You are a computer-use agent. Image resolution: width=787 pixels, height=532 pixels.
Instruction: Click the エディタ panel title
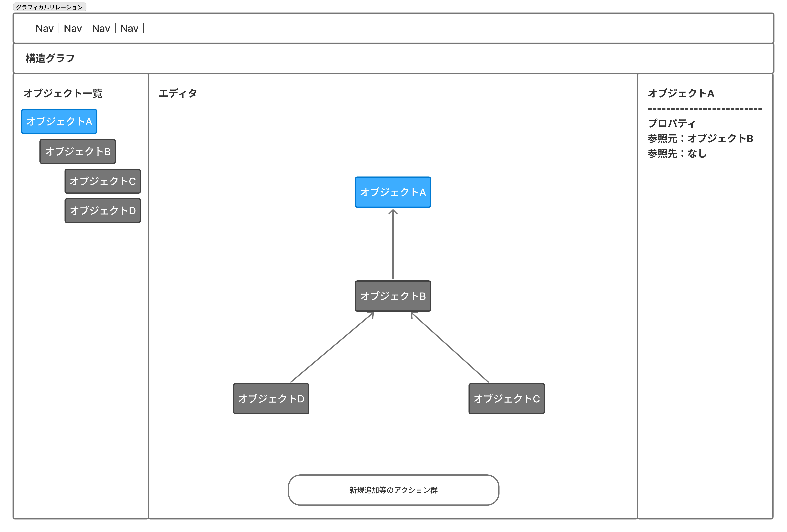[x=178, y=93]
